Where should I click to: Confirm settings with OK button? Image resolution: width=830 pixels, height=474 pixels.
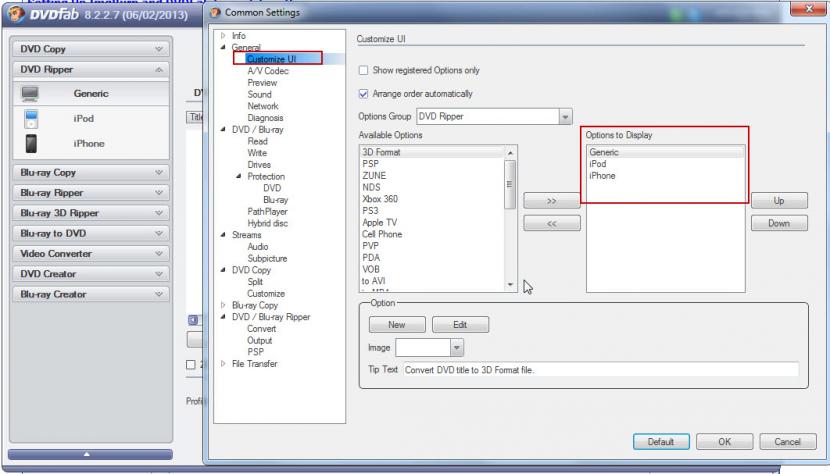pos(724,441)
